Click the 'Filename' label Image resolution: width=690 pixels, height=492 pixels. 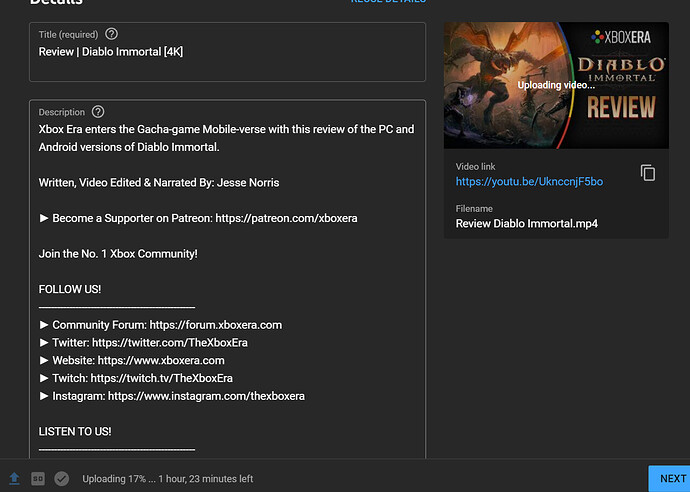pos(474,209)
